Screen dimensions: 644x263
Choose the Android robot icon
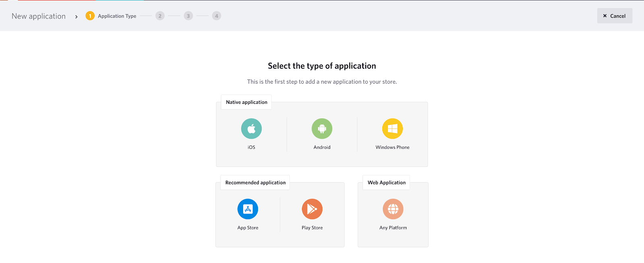tap(322, 129)
